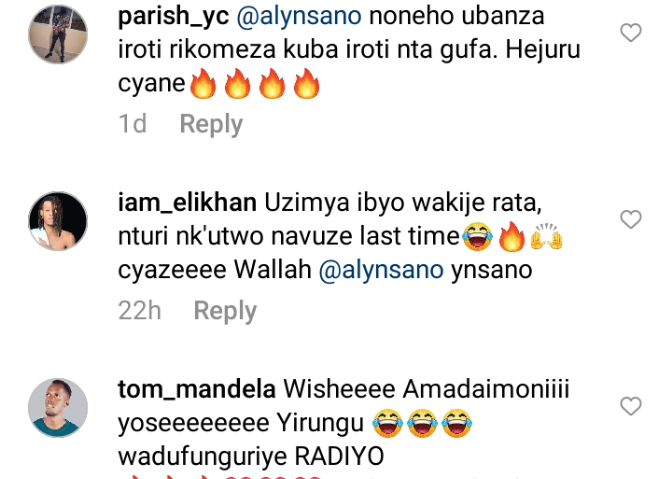672x479 pixels.
Task: Reply to iam_elikhan's comment
Action: [x=225, y=311]
